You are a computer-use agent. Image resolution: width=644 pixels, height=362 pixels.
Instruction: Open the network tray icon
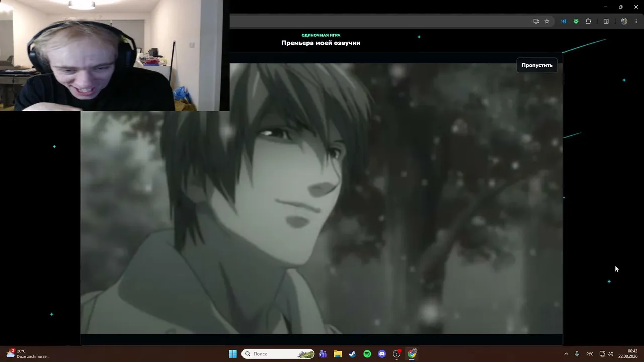coord(602,354)
